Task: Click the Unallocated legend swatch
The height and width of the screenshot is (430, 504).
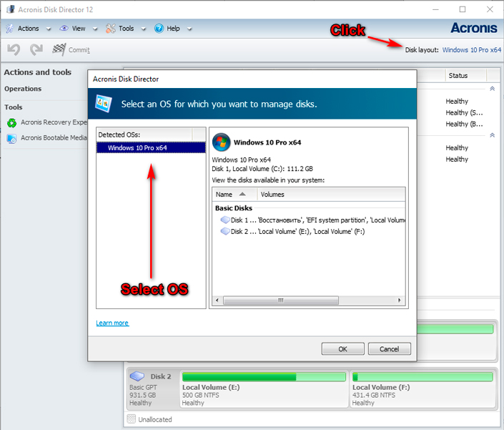Action: tap(131, 419)
